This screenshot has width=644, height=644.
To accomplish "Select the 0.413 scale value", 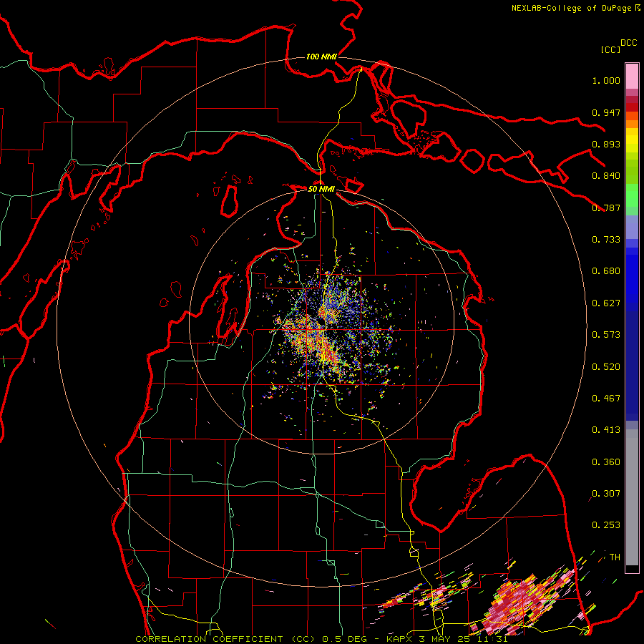I will 606,430.
